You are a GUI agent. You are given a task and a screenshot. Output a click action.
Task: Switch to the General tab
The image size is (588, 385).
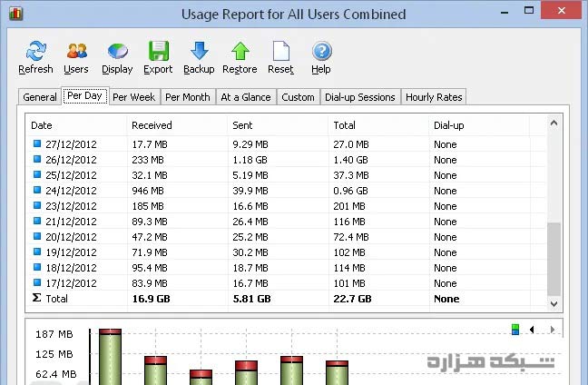pyautogui.click(x=40, y=97)
